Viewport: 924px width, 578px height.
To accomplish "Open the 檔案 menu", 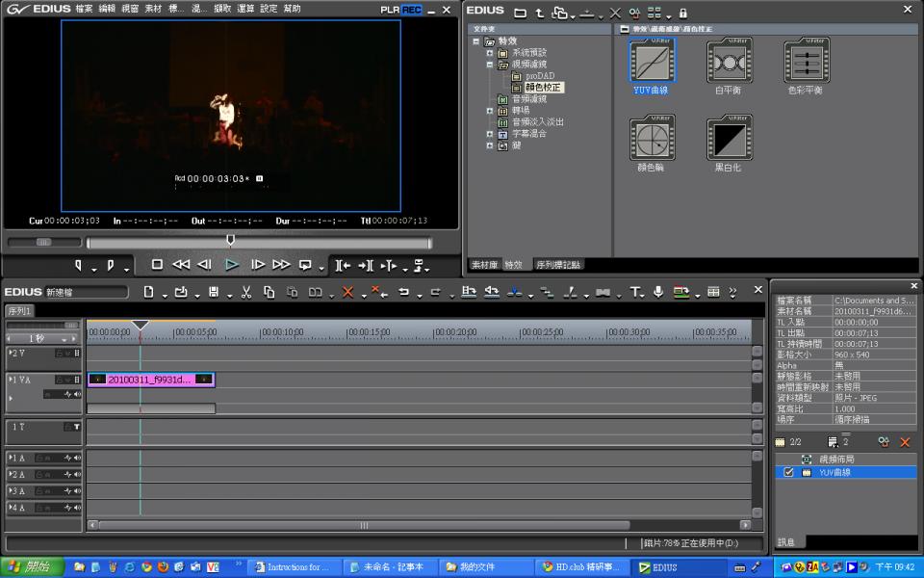I will pos(84,9).
